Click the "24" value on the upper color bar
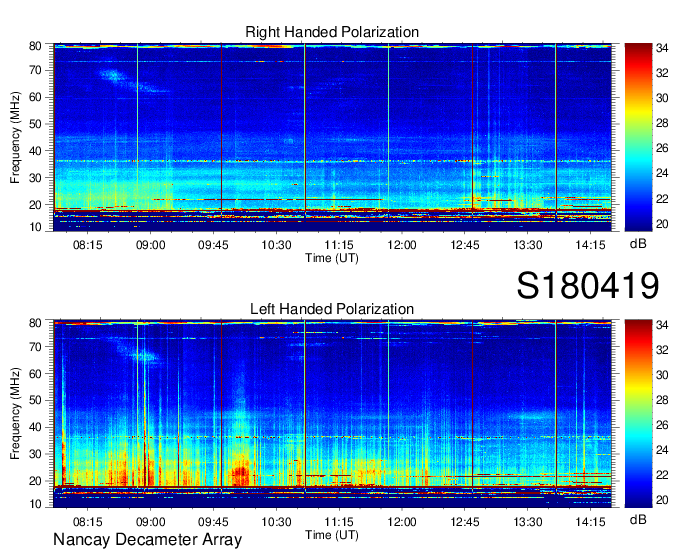 (662, 173)
